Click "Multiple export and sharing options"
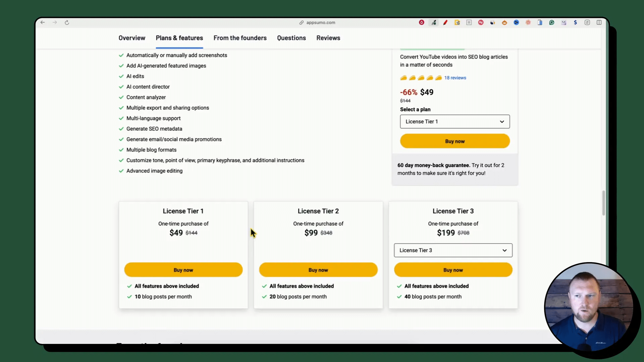644x362 pixels. [168, 108]
